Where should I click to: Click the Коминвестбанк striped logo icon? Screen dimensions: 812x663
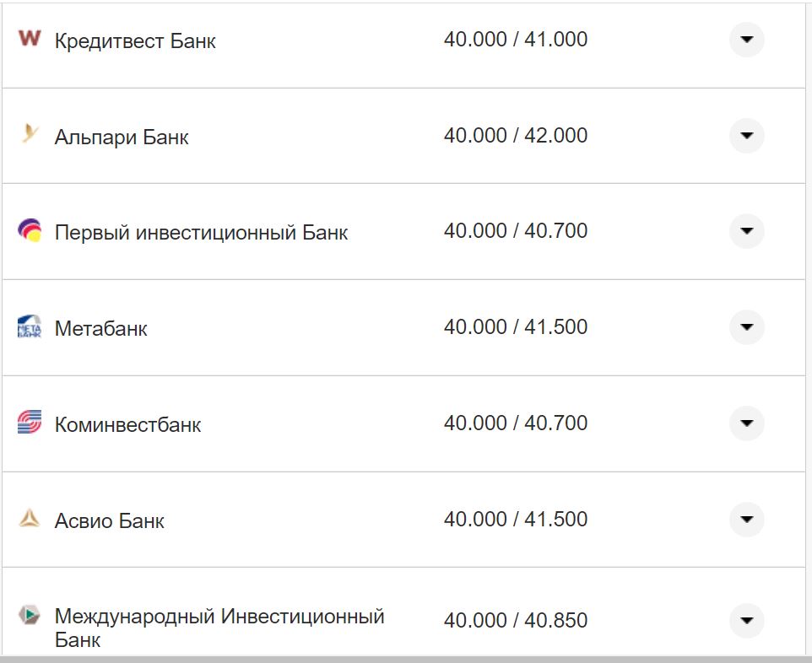(x=28, y=423)
